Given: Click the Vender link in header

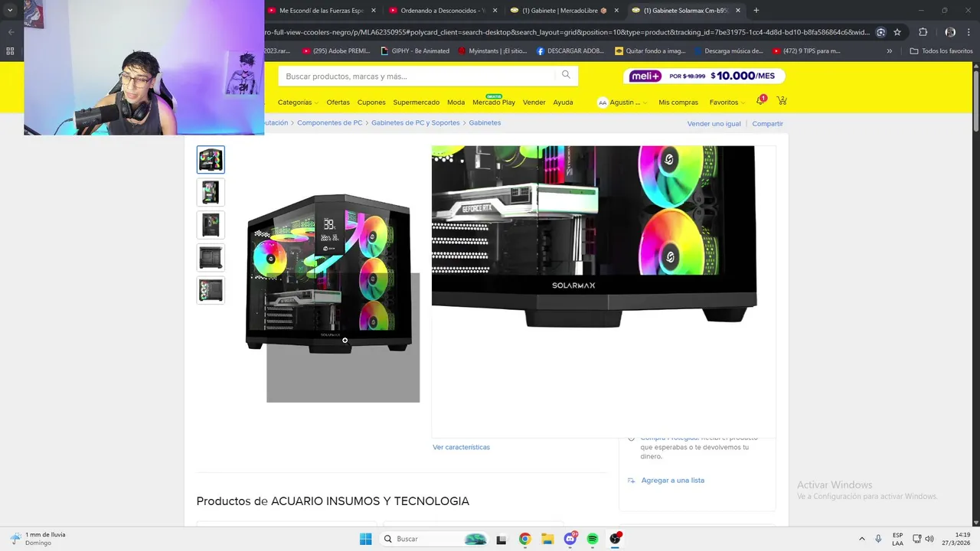Looking at the screenshot, I should [x=534, y=102].
